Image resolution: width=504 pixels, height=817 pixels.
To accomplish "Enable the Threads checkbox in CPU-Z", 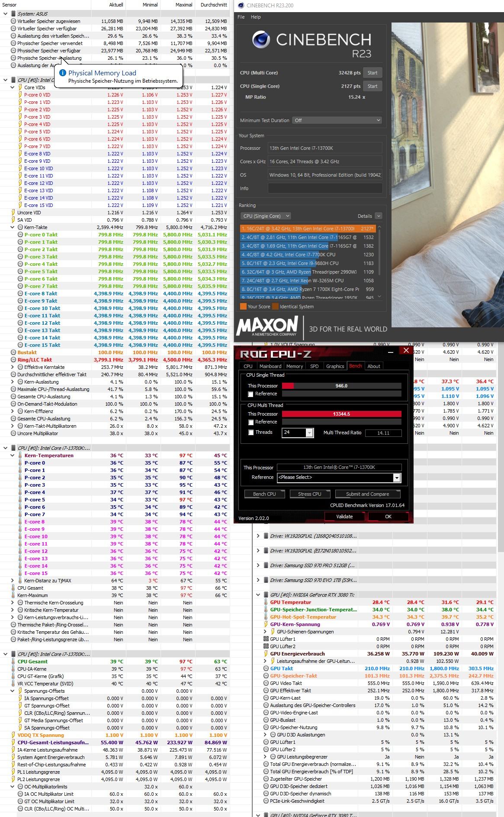I will tap(250, 433).
